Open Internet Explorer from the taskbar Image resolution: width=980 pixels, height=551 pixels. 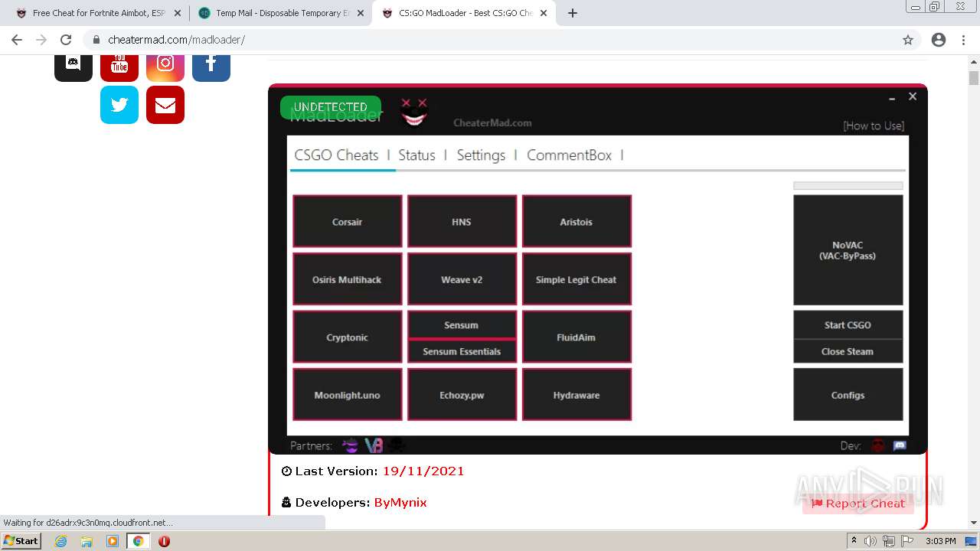tap(61, 541)
